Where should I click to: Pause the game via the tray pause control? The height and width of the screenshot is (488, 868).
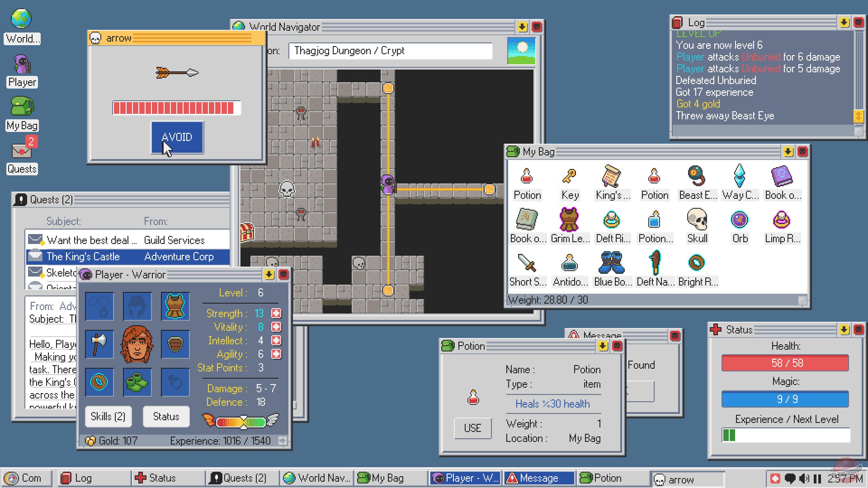[816, 478]
